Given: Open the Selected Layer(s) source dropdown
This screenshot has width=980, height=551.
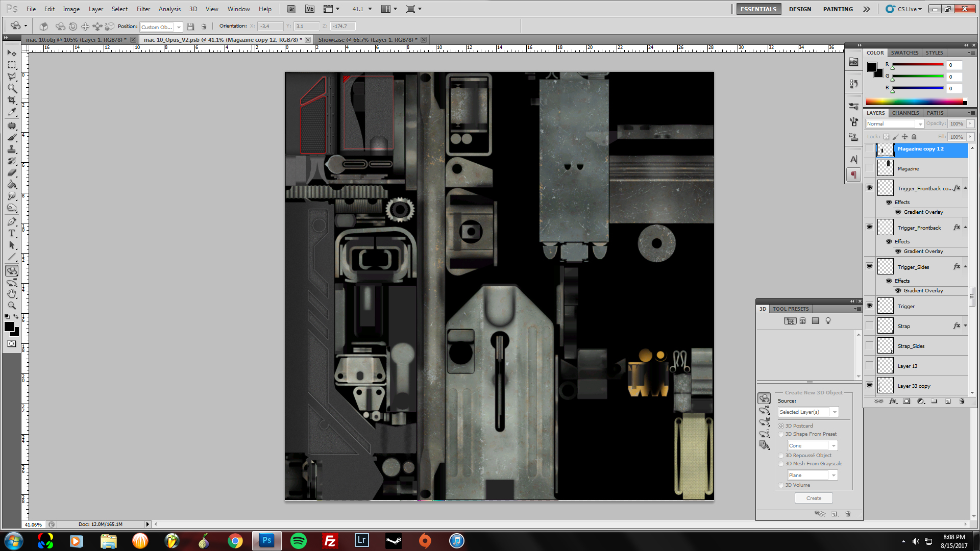Looking at the screenshot, I should (x=808, y=412).
